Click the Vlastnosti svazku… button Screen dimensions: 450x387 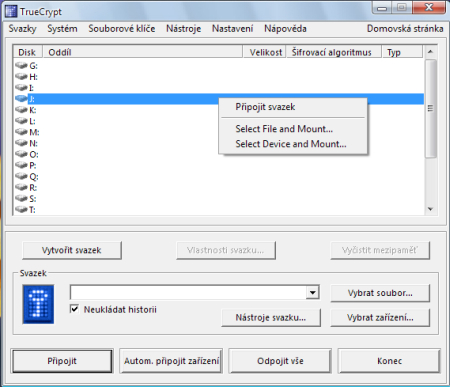(226, 250)
